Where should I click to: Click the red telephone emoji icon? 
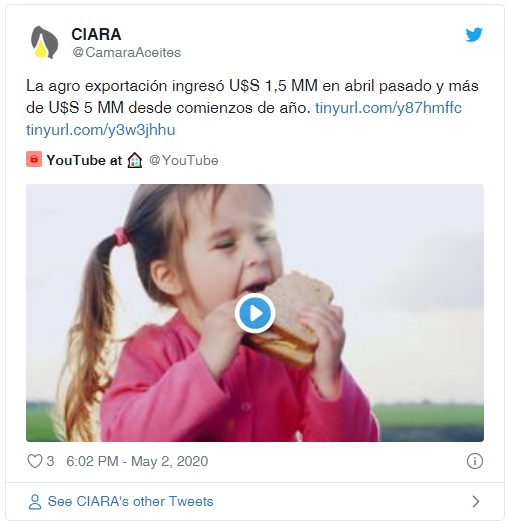[x=34, y=159]
